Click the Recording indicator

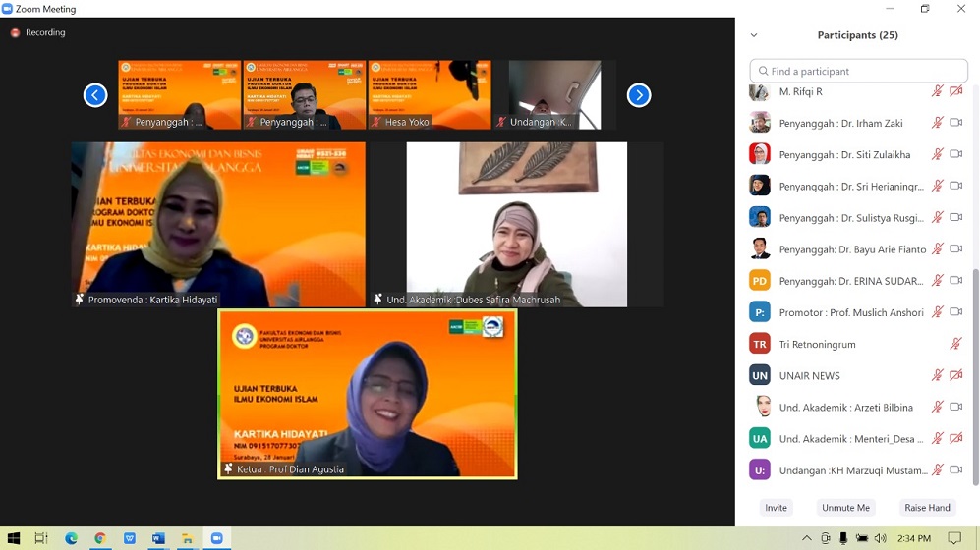38,32
